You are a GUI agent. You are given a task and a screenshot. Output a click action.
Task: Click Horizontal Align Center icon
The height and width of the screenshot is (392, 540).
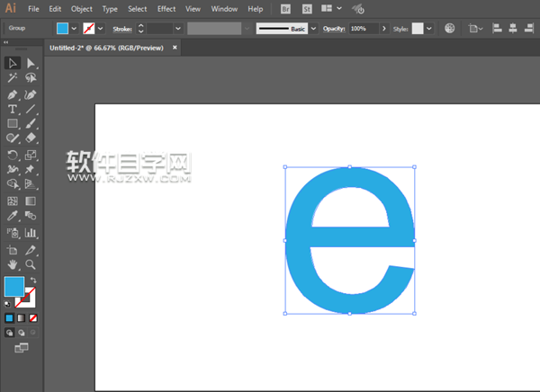tap(513, 28)
